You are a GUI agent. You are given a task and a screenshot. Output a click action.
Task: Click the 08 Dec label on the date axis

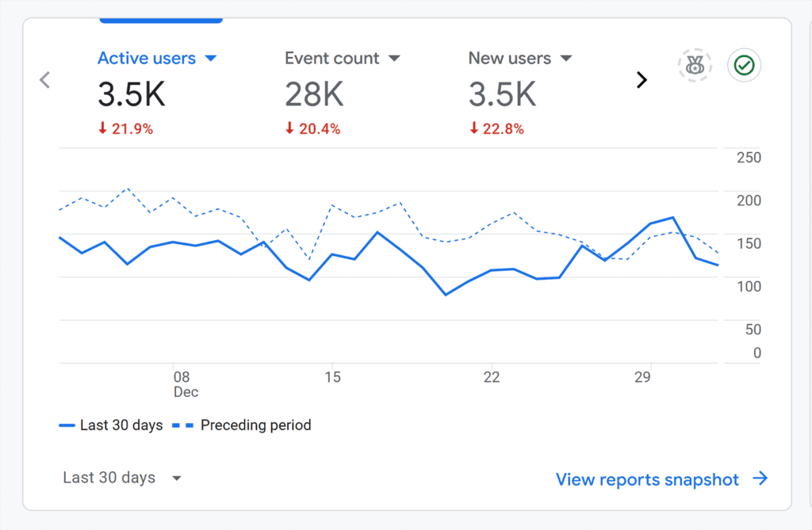pyautogui.click(x=182, y=383)
